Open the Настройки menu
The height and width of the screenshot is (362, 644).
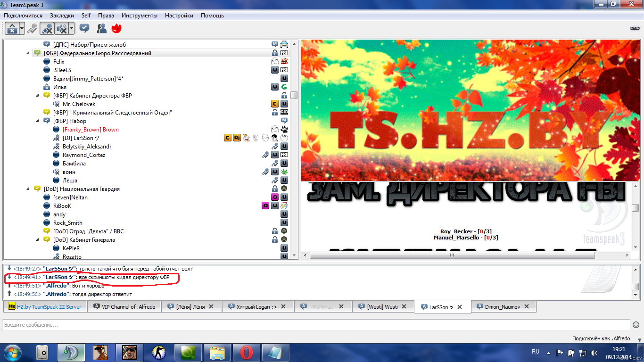pyautogui.click(x=179, y=16)
